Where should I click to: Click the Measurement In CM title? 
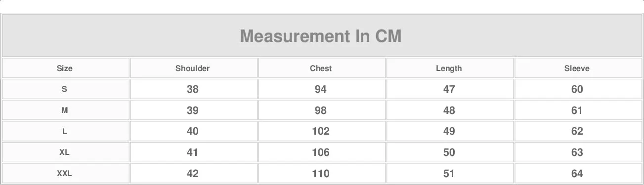coord(321,36)
